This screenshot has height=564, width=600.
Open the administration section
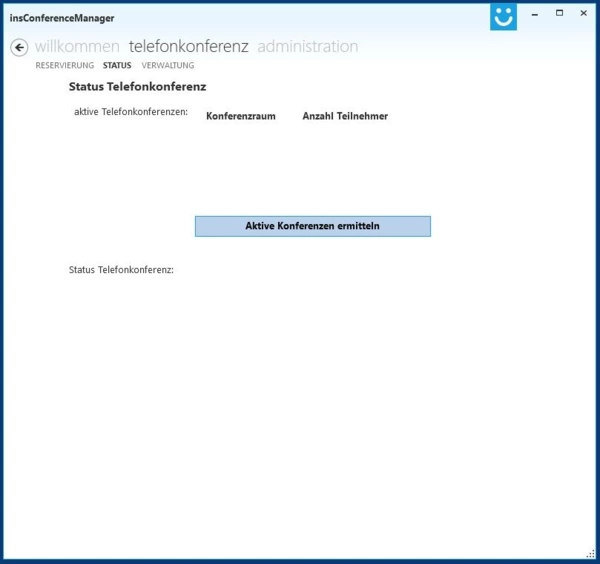307,46
